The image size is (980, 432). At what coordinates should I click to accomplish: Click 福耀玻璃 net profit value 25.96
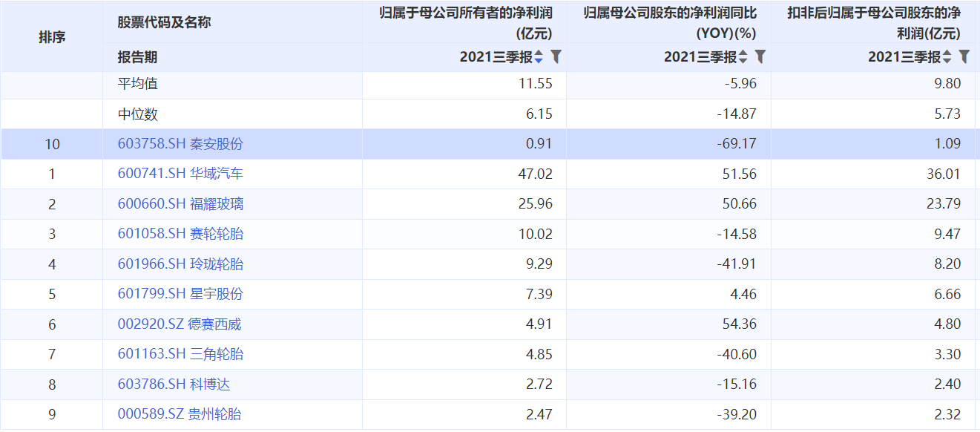point(536,204)
